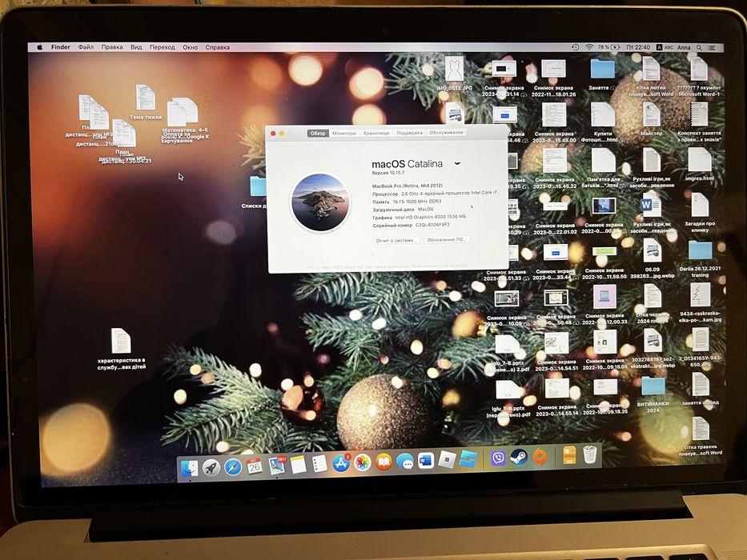The width and height of the screenshot is (747, 560).
Task: Open the Trash in the Dock
Action: (x=590, y=454)
